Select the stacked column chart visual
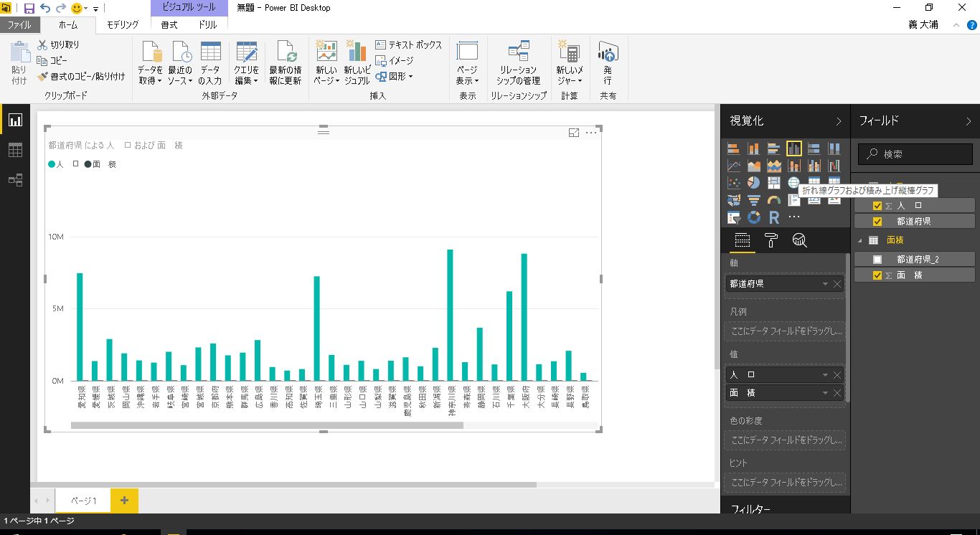The width and height of the screenshot is (980, 535). pyautogui.click(x=753, y=148)
